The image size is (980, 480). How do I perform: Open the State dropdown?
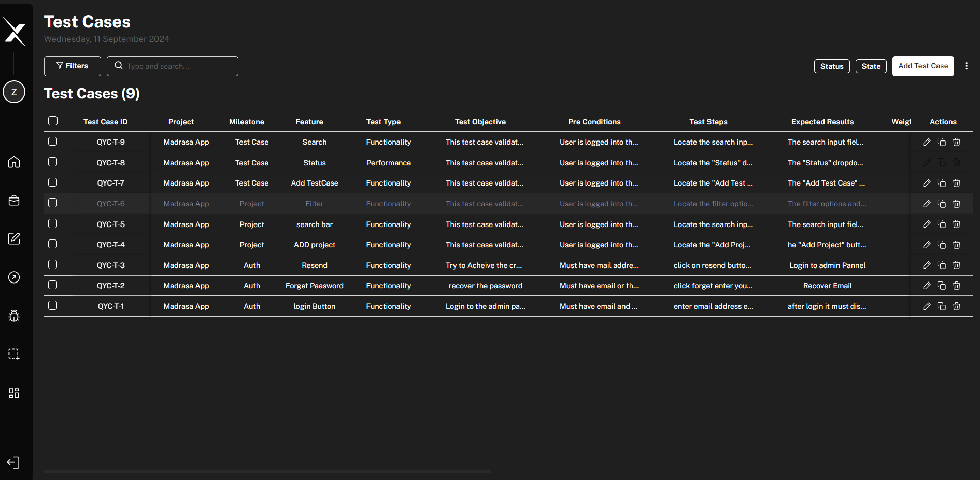tap(871, 66)
